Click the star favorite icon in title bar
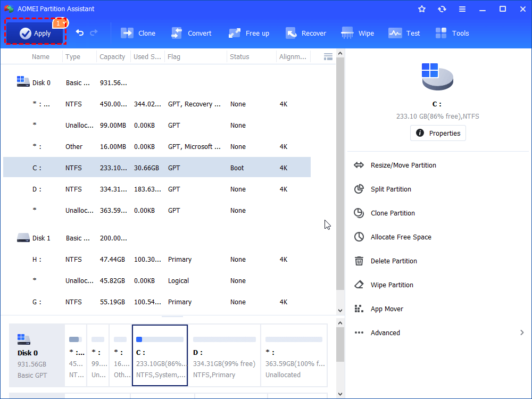Viewport: 532px width, 399px height. pos(422,9)
